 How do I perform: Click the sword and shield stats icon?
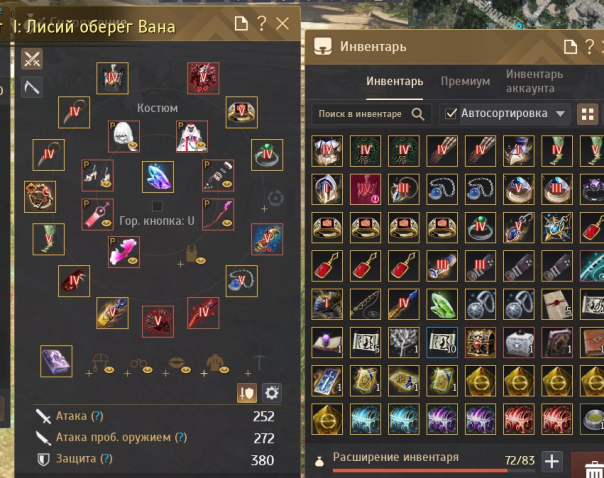pos(247,393)
